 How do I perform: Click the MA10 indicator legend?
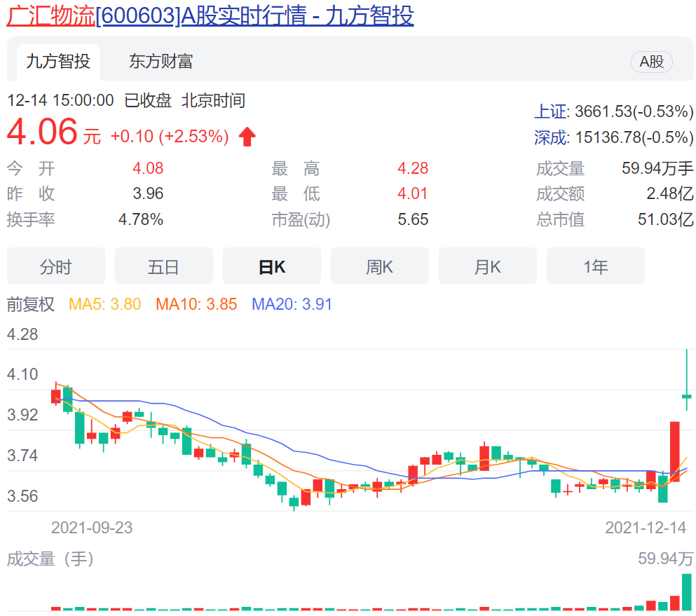pyautogui.click(x=196, y=304)
